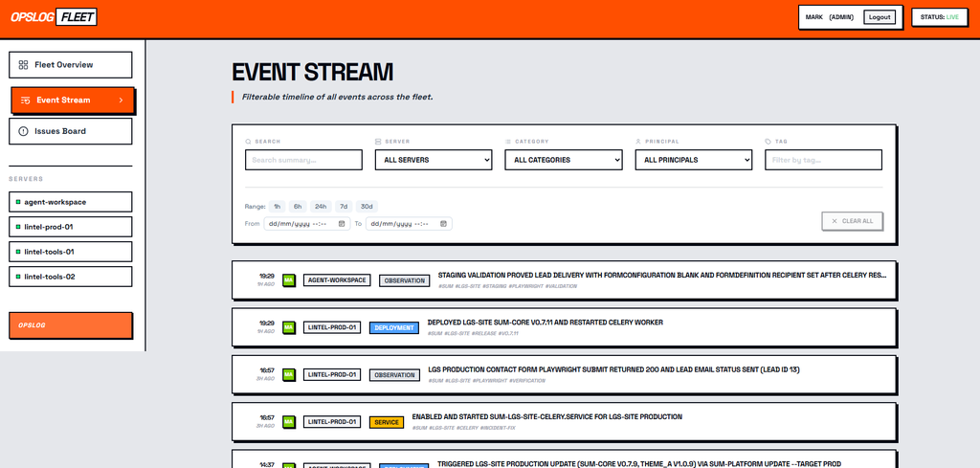Image resolution: width=980 pixels, height=468 pixels.
Task: Click the Fleet Overview grid icon
Action: (x=23, y=65)
